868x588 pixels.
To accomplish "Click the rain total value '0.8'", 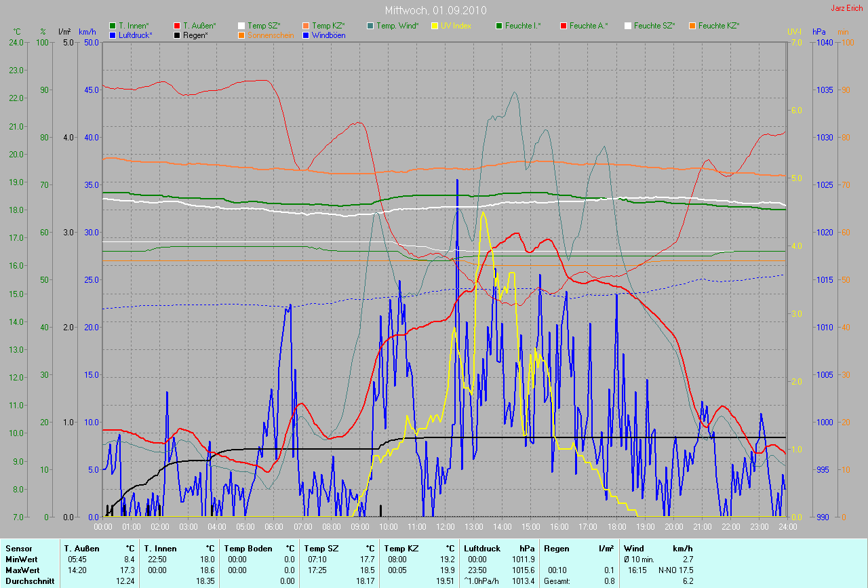I will click(x=609, y=581).
